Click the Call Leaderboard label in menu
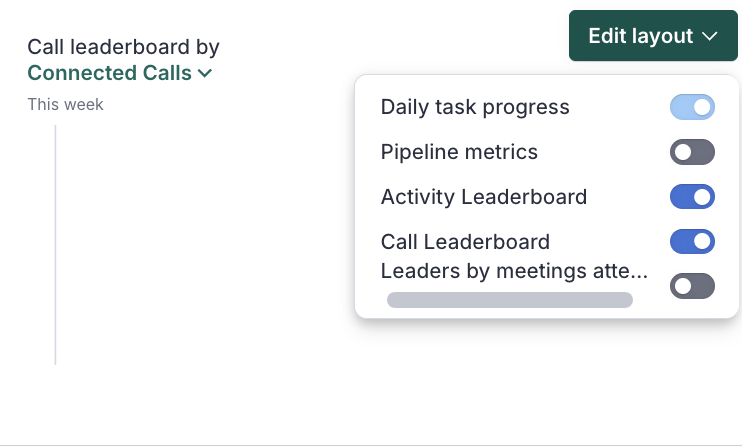The width and height of the screenshot is (742, 446). pyautogui.click(x=465, y=241)
